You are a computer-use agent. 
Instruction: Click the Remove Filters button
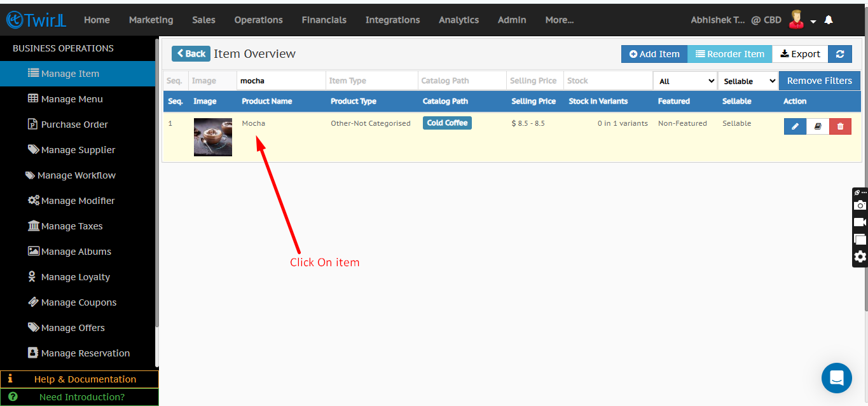click(819, 81)
